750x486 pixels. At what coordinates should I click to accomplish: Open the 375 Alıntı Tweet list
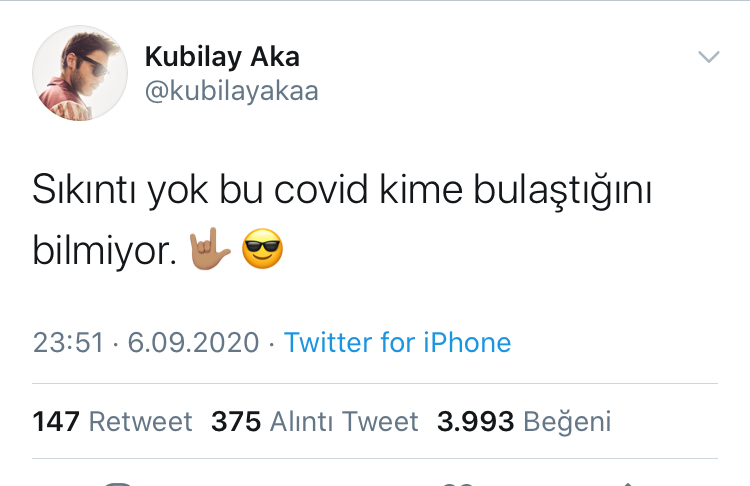tap(315, 421)
